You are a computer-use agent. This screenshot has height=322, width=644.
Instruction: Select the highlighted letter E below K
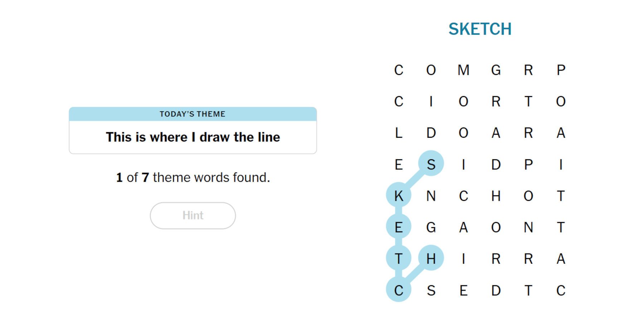coord(399,227)
